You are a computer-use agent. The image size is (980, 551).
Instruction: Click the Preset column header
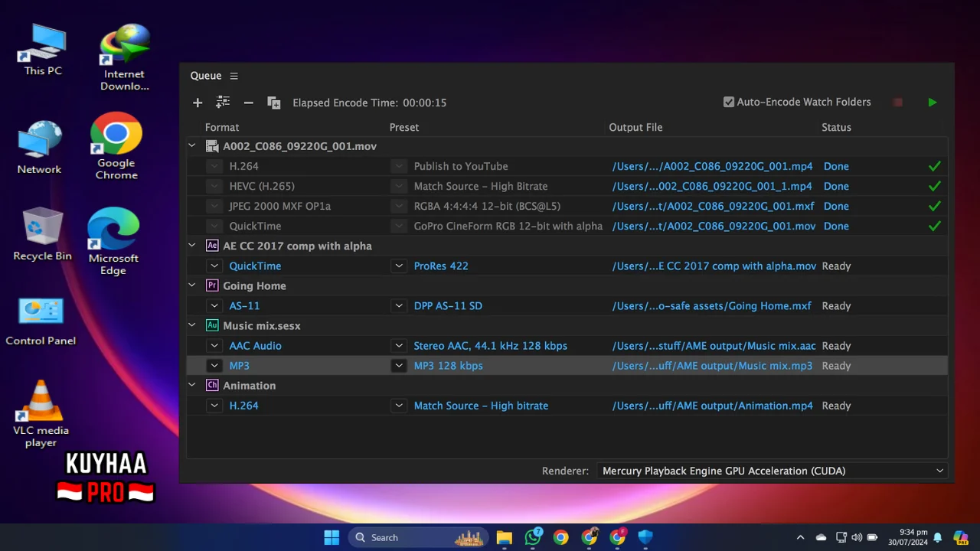click(x=404, y=127)
